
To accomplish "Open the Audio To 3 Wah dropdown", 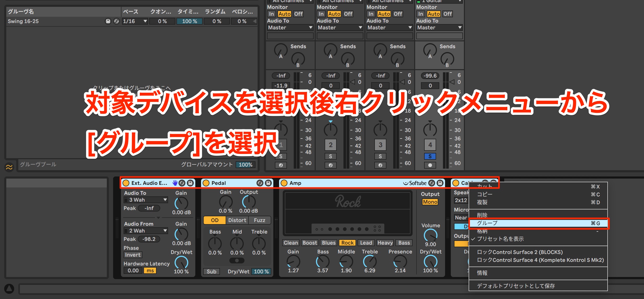I will [x=146, y=200].
